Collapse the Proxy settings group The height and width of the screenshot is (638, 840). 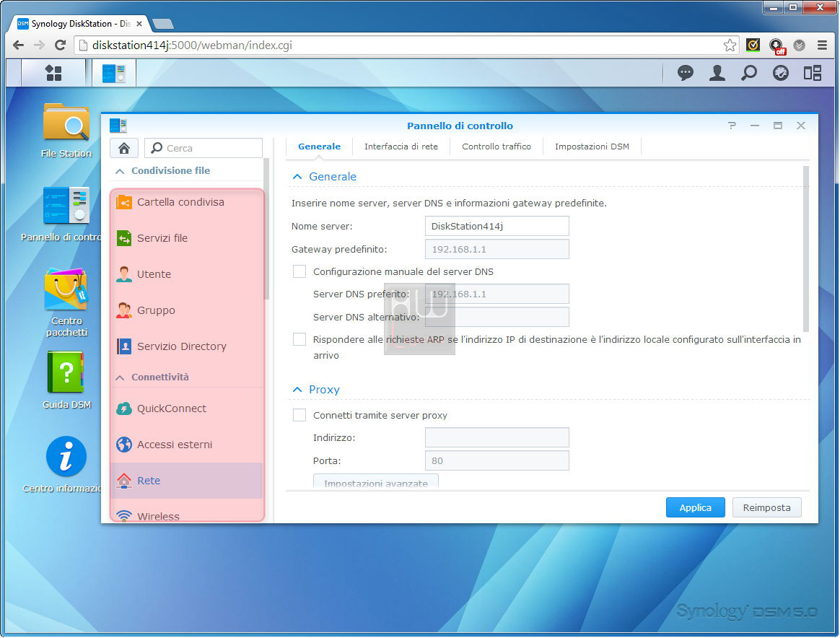tap(297, 390)
